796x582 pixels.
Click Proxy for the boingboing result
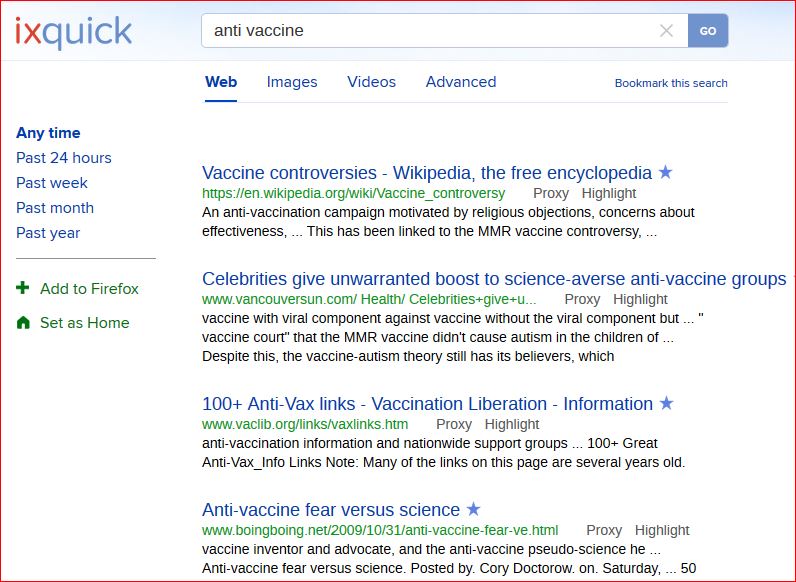coord(604,531)
